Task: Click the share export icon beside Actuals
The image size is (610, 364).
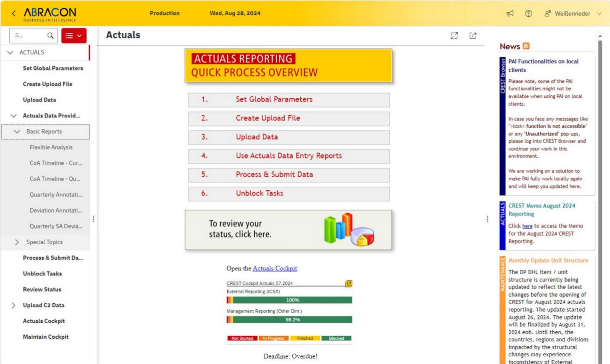Action: point(473,35)
